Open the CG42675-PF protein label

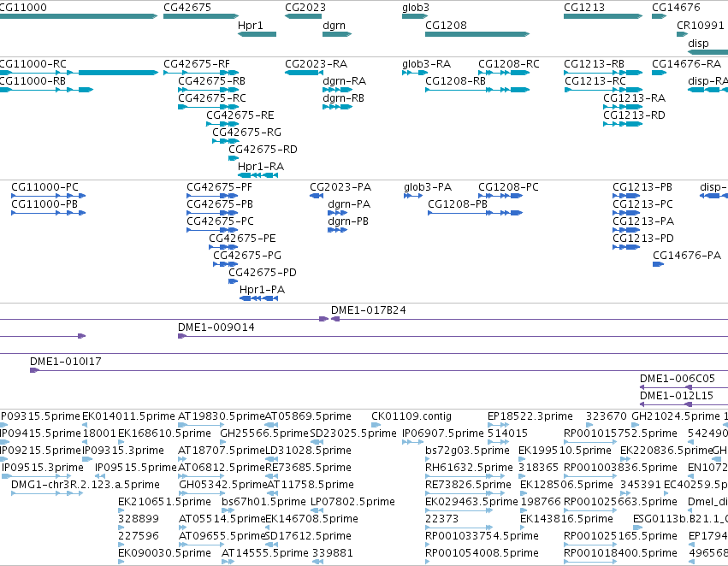tap(219, 187)
